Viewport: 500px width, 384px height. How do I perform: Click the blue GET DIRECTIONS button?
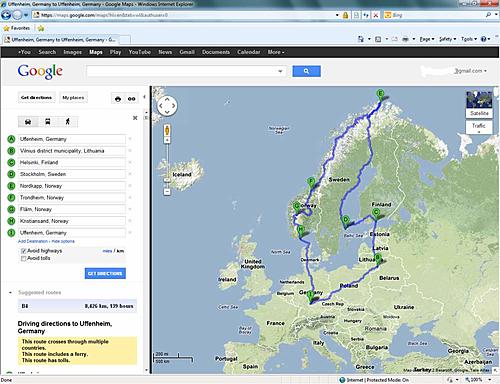click(x=105, y=273)
